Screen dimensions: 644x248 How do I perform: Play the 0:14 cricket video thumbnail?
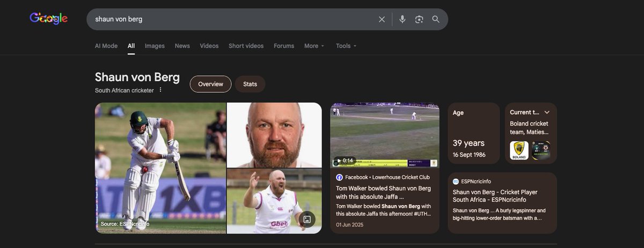(x=384, y=135)
